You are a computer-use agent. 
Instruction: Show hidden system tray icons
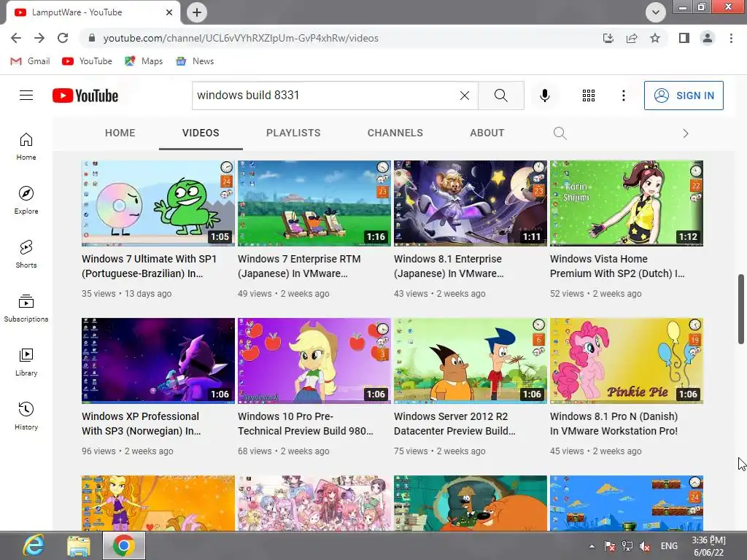pyautogui.click(x=592, y=546)
